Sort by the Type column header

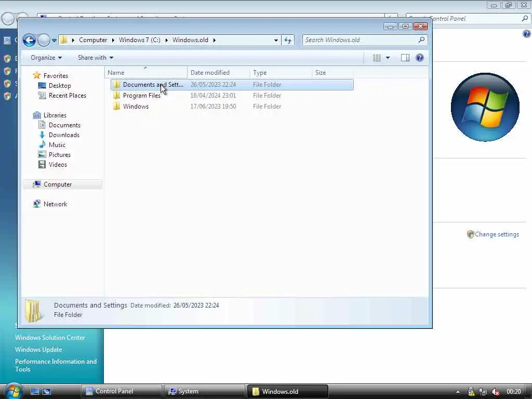tap(281, 72)
